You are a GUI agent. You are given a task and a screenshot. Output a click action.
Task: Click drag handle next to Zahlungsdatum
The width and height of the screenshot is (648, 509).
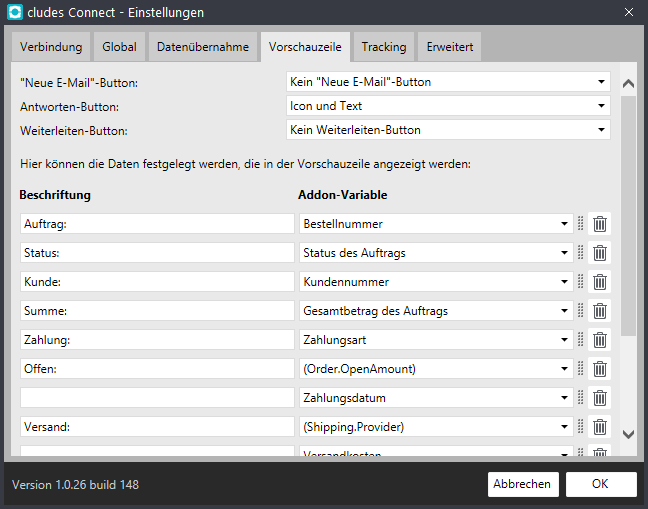pyautogui.click(x=581, y=397)
